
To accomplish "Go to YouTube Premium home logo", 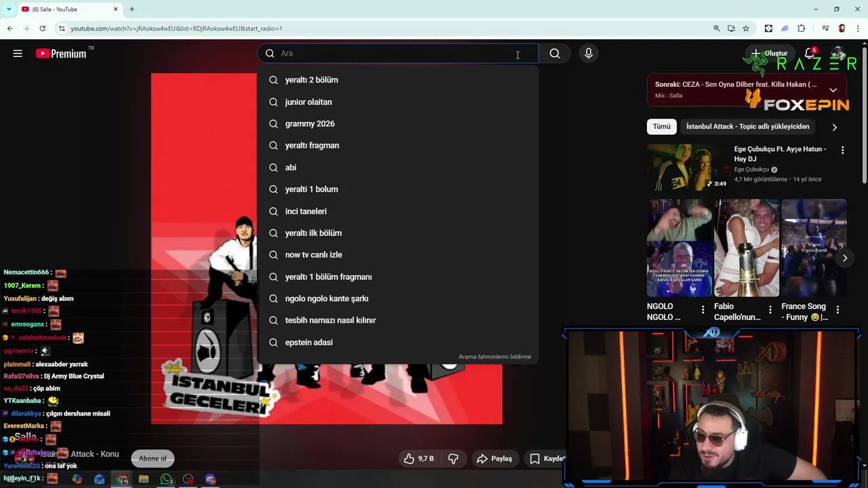I will click(x=62, y=54).
